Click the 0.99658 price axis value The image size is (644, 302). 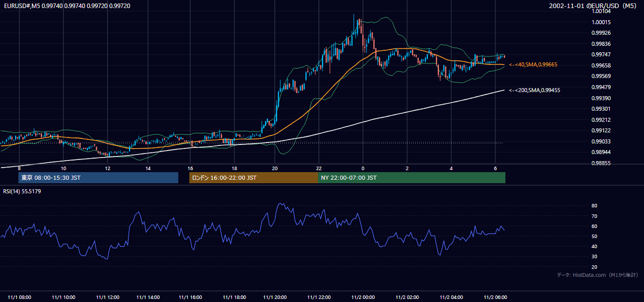602,65
